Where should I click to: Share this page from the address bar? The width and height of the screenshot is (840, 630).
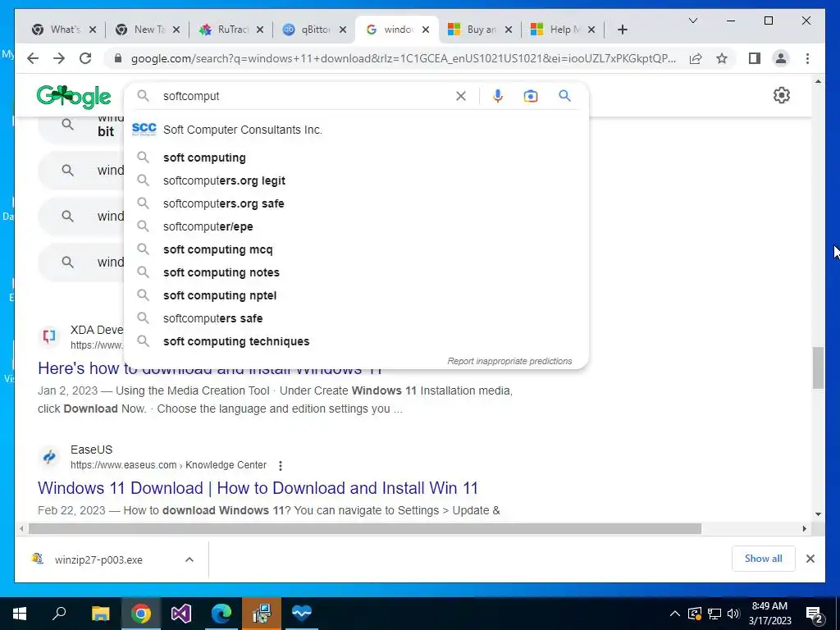click(x=696, y=58)
